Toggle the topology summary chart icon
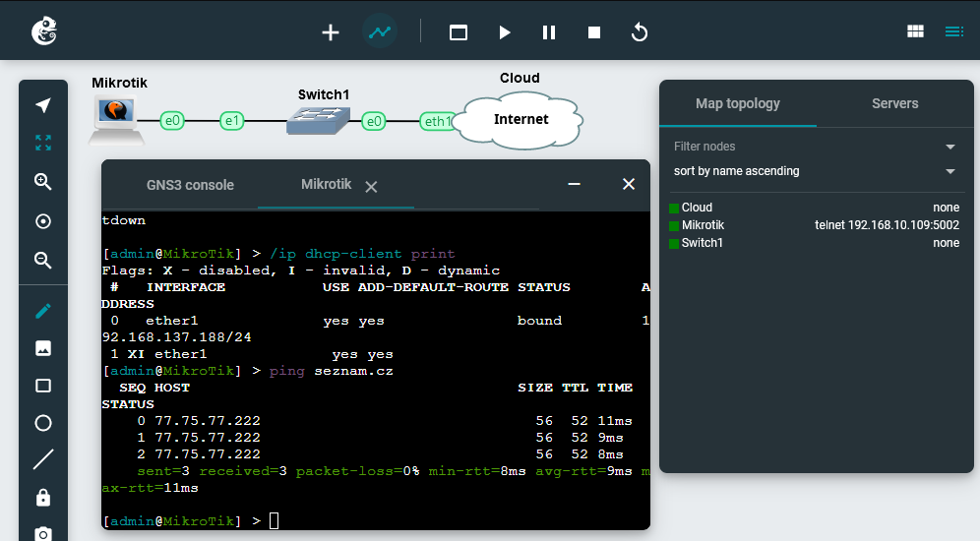The width and height of the screenshot is (980, 541). pyautogui.click(x=380, y=32)
